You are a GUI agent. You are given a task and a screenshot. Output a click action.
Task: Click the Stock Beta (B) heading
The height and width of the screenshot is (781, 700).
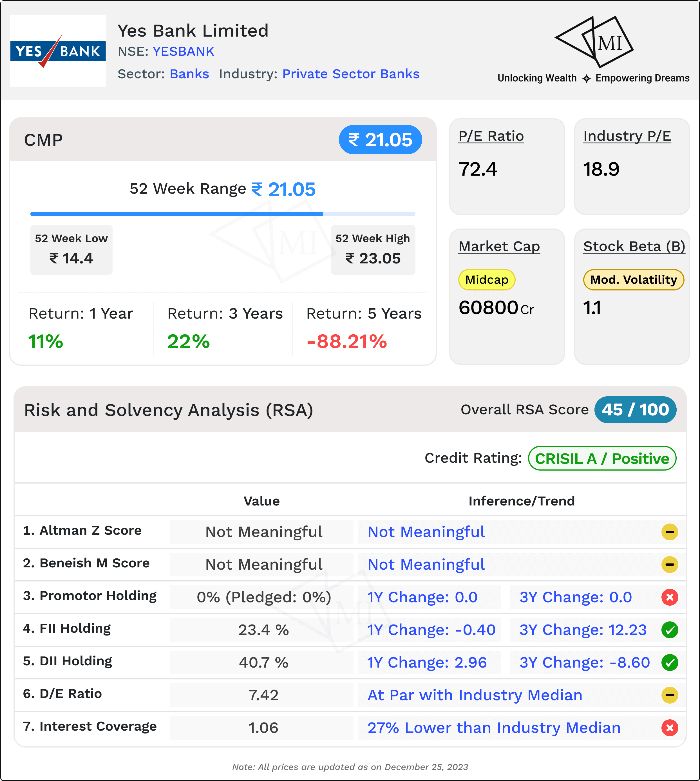click(634, 246)
